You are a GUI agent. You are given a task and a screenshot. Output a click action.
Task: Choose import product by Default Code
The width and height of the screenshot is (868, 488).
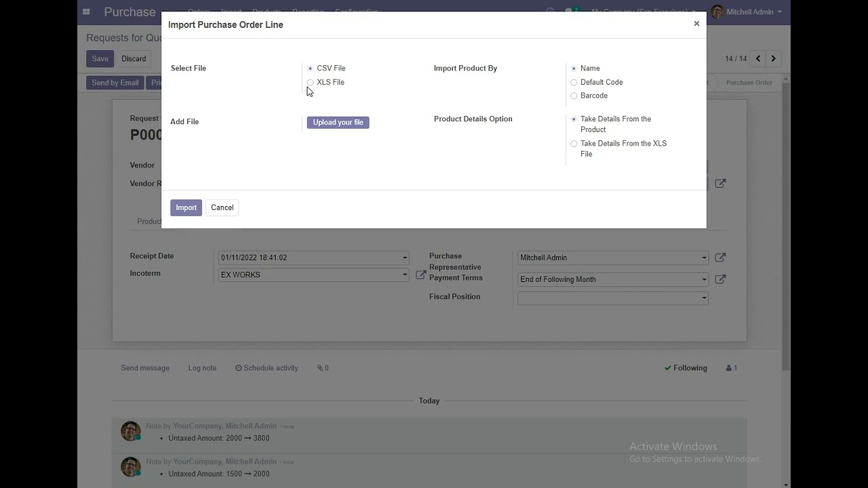(x=574, y=82)
